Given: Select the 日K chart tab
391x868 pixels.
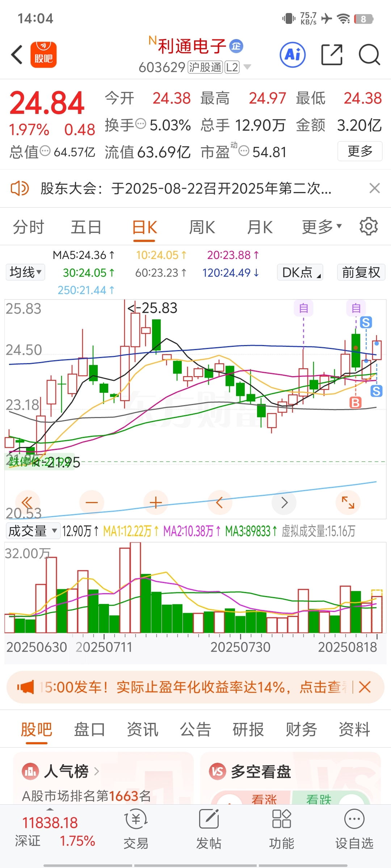Looking at the screenshot, I should (144, 227).
